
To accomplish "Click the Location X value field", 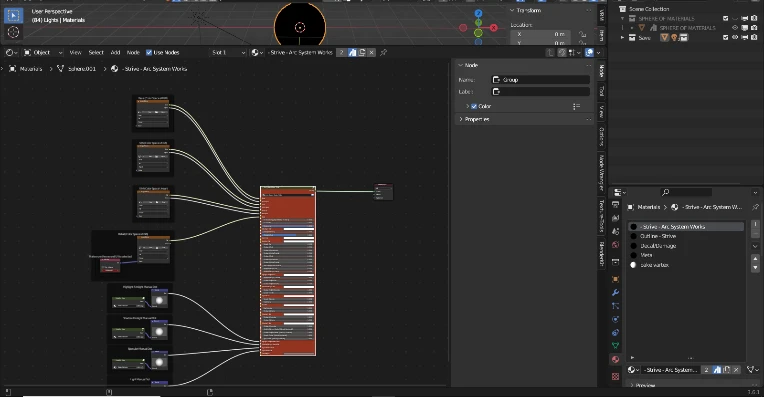I will [539, 34].
